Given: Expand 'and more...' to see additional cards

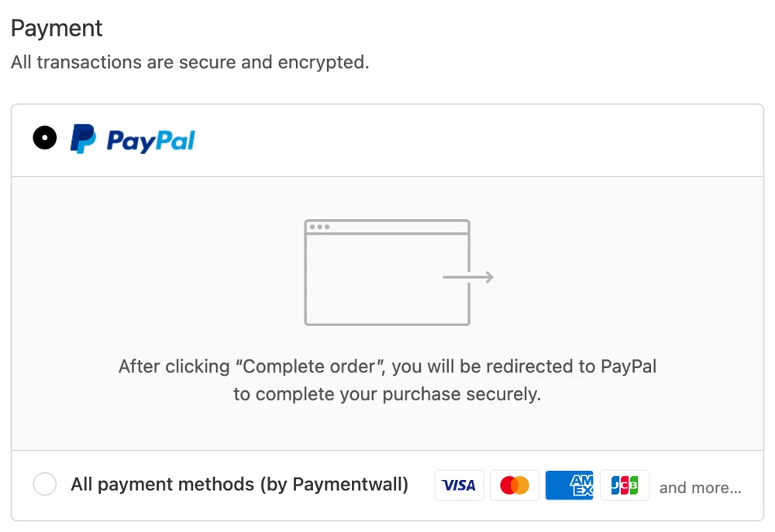Looking at the screenshot, I should click(x=700, y=487).
